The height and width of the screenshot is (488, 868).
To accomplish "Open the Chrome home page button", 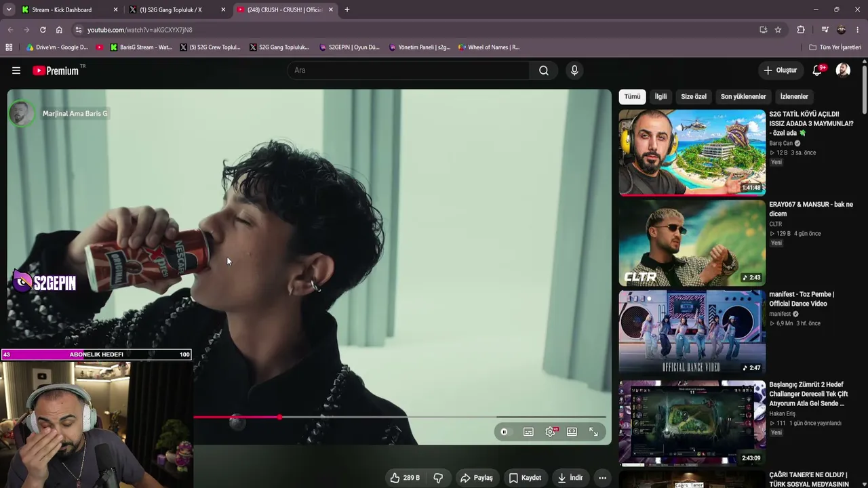I will click(x=59, y=30).
